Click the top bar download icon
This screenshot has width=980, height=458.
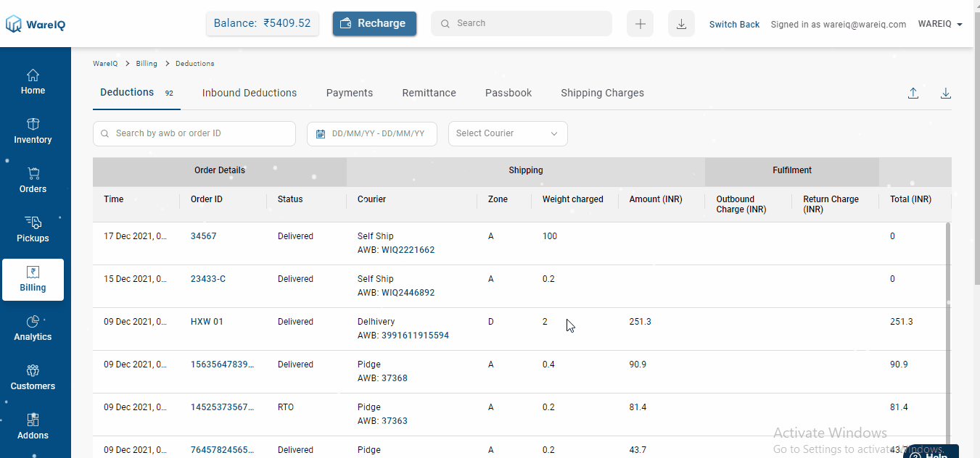(681, 24)
